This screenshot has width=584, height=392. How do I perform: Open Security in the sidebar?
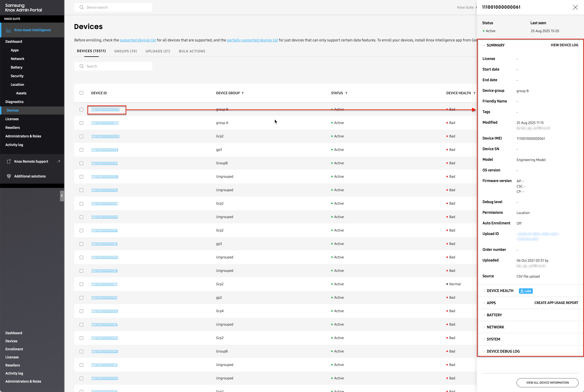coord(17,76)
